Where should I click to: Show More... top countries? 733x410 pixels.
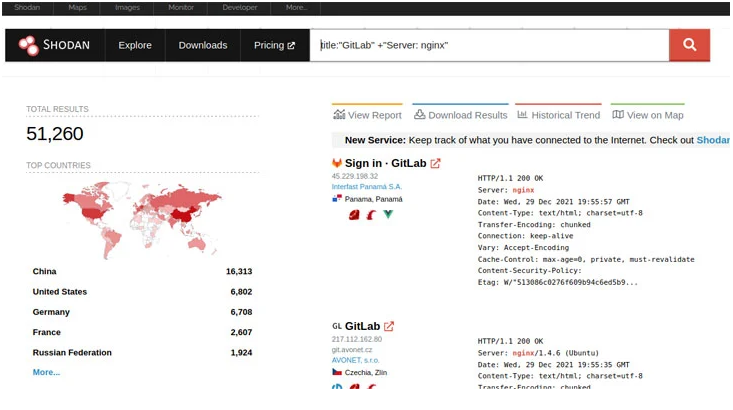coord(46,372)
